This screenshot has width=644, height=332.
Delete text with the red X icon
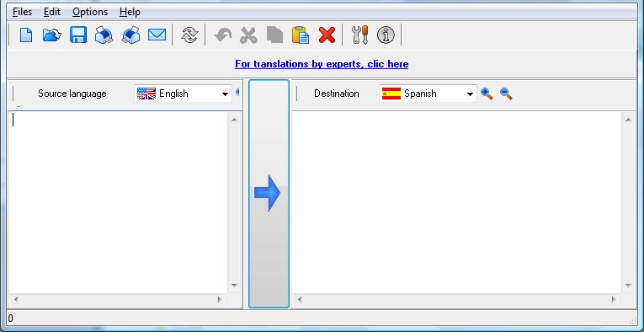tap(327, 35)
